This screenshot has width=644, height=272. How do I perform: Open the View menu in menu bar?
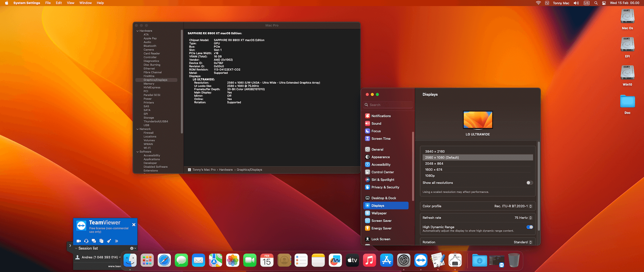tap(70, 3)
